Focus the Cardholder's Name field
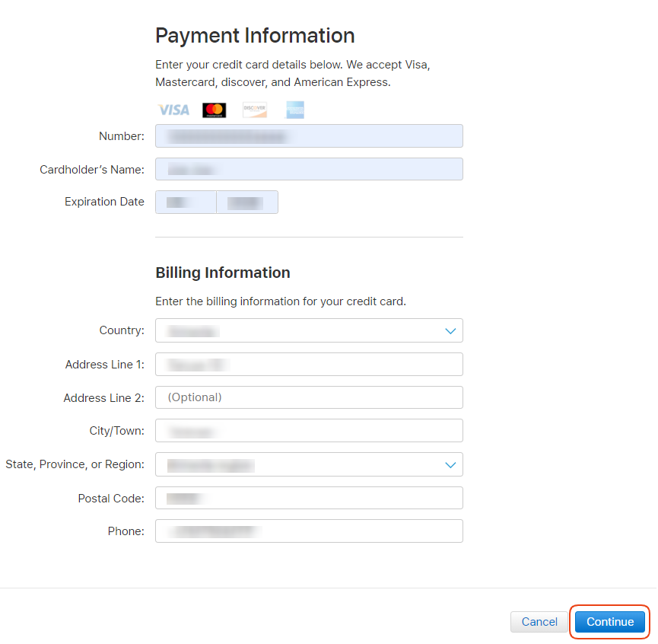The height and width of the screenshot is (644, 658). tap(309, 169)
